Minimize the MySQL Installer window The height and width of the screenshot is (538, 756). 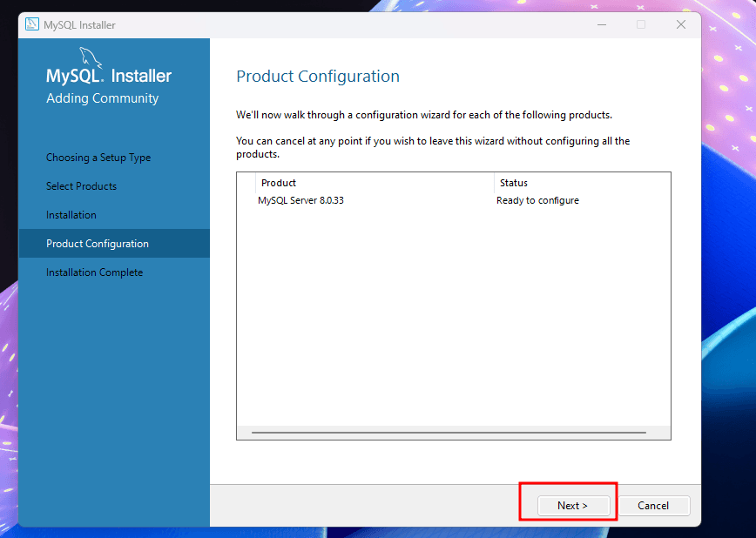(x=602, y=24)
